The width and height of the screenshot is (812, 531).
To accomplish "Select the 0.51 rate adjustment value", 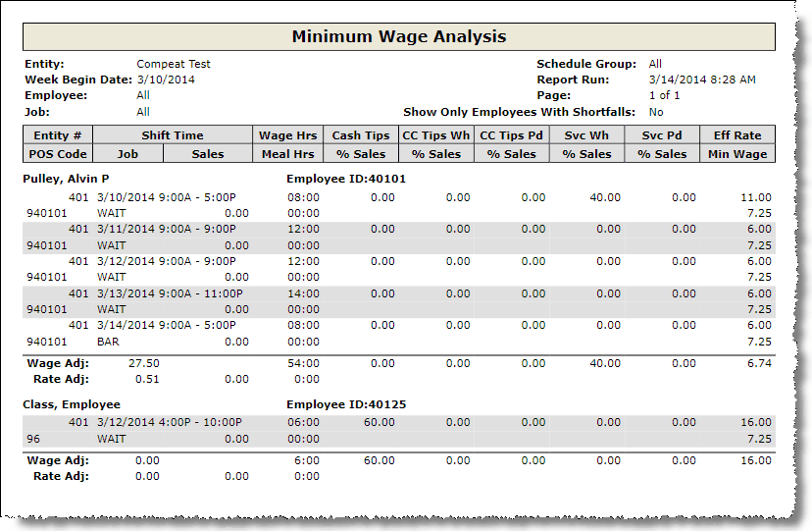I will pos(146,379).
